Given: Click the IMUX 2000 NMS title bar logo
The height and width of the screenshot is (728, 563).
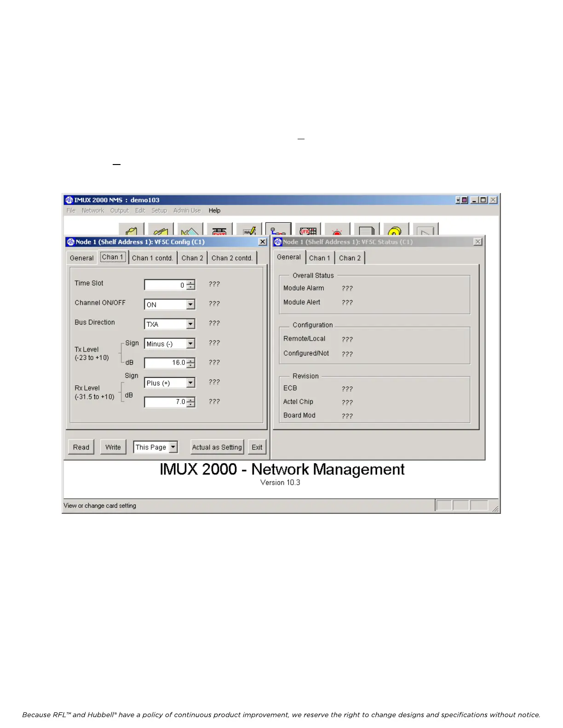Looking at the screenshot, I should [x=69, y=200].
